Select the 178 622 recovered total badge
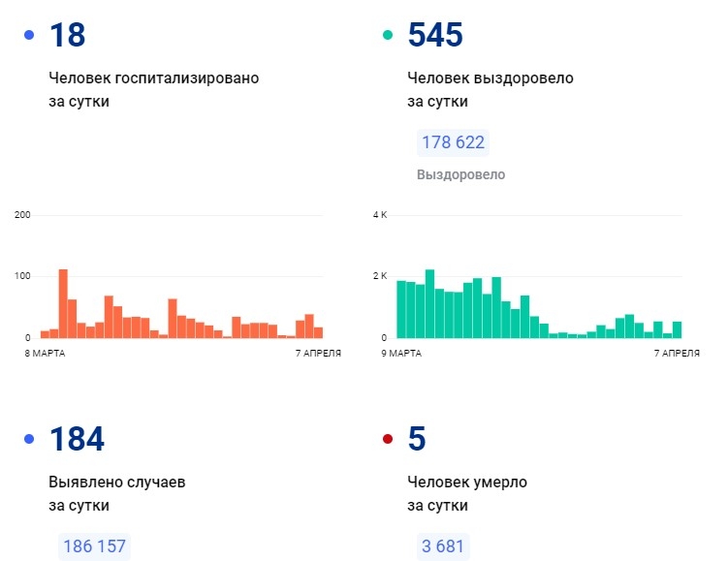Image resolution: width=728 pixels, height=561 pixels. tap(453, 143)
